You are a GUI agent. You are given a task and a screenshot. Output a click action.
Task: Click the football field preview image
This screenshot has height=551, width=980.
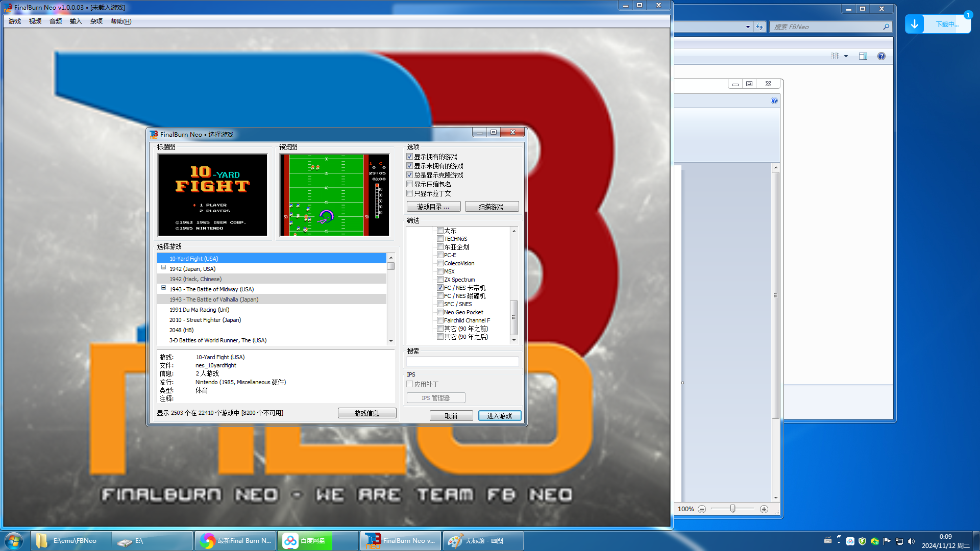(335, 195)
